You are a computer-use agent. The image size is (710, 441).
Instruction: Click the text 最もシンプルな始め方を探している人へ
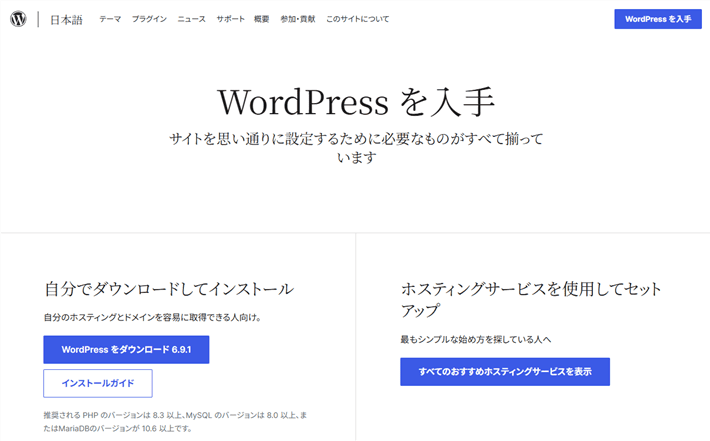[x=475, y=340]
